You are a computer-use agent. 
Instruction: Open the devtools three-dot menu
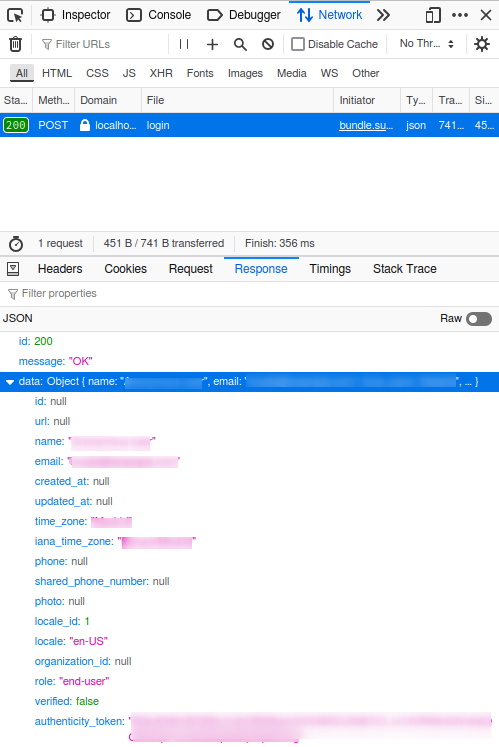pyautogui.click(x=460, y=15)
